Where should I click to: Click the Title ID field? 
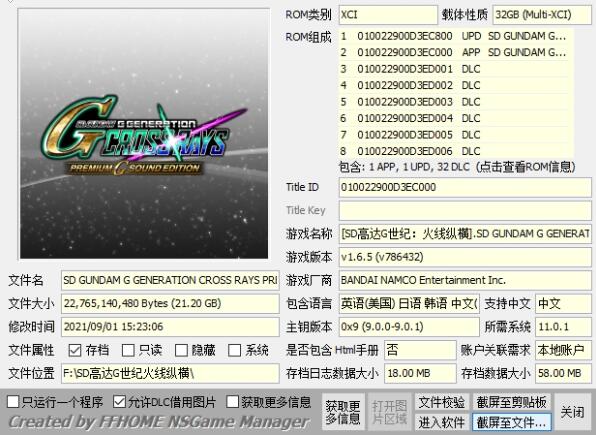[465, 187]
